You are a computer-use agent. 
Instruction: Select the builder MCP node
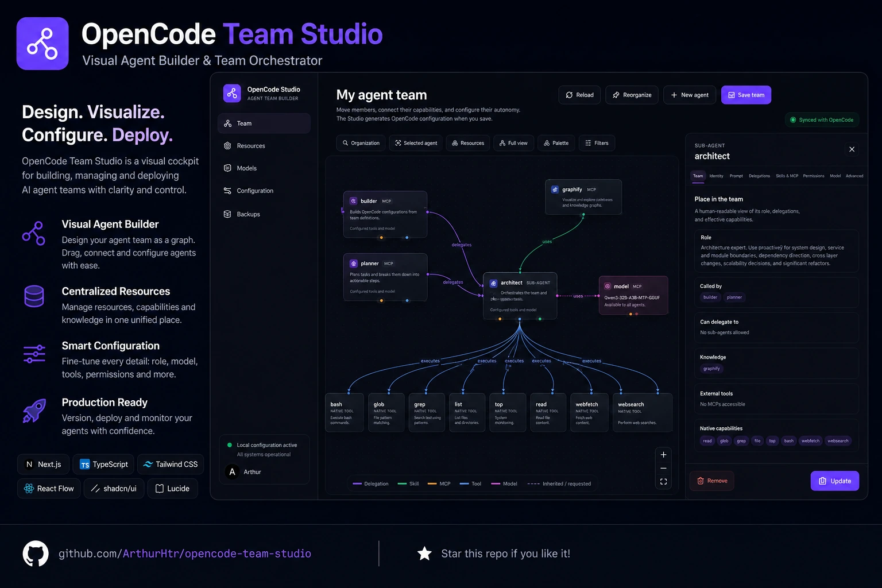(385, 214)
